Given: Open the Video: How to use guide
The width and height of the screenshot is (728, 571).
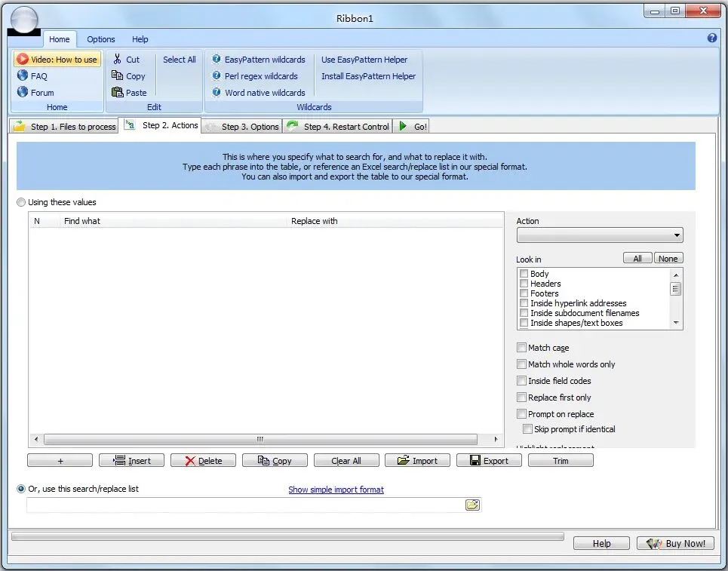Looking at the screenshot, I should click(58, 60).
